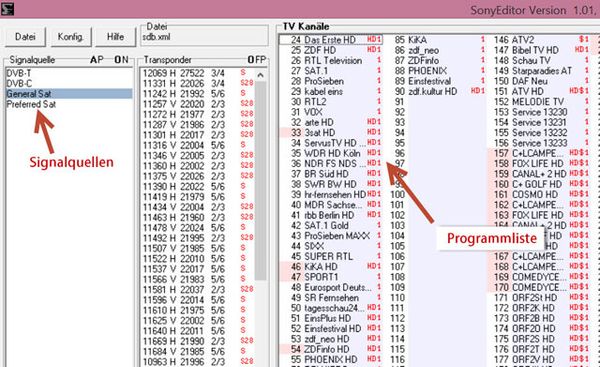
Task: Select channel 29 kabel eins
Action: tap(331, 91)
